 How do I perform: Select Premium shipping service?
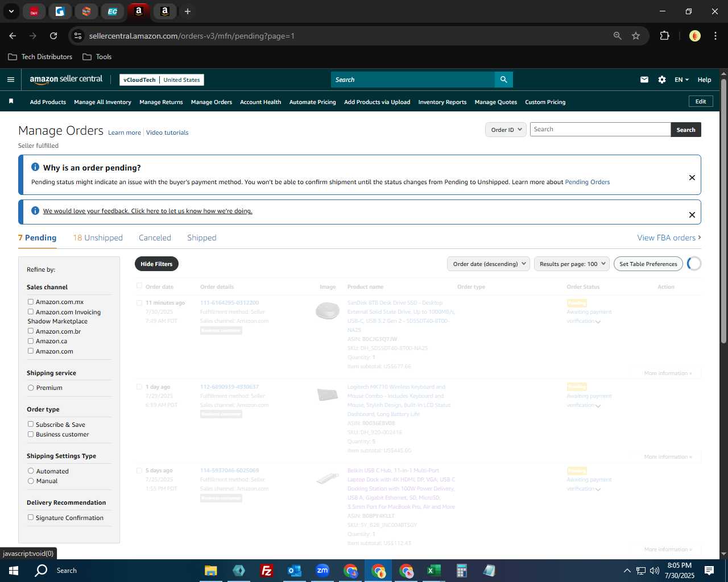[31, 388]
